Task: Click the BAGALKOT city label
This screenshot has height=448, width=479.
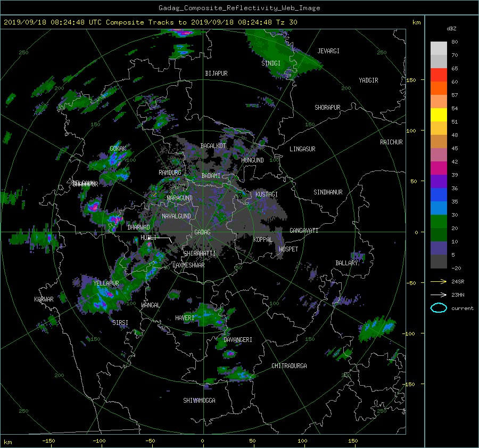Action: pyautogui.click(x=213, y=146)
